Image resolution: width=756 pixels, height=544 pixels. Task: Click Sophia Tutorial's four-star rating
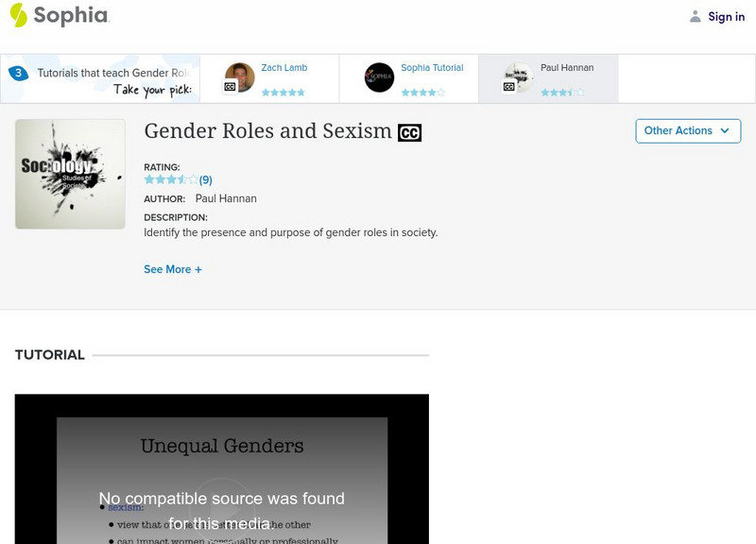[x=422, y=93]
